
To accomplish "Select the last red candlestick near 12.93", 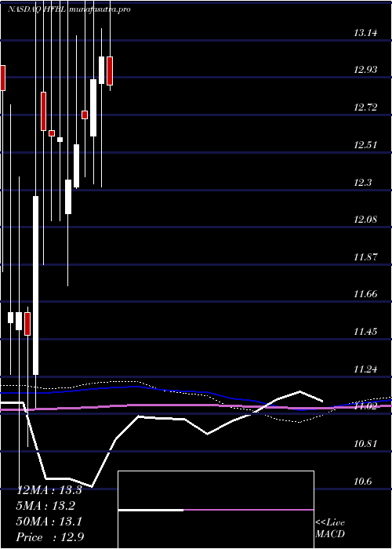I will (x=110, y=71).
